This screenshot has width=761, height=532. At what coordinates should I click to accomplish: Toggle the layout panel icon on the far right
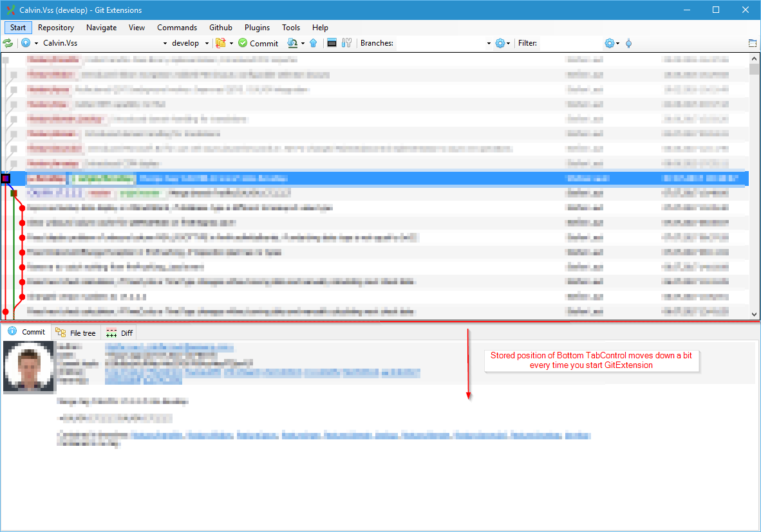[752, 42]
